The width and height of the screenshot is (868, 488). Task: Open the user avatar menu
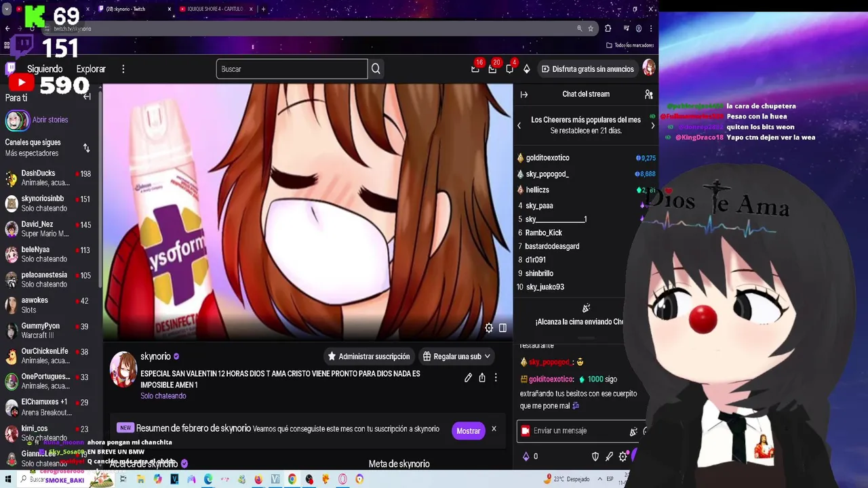tap(649, 68)
